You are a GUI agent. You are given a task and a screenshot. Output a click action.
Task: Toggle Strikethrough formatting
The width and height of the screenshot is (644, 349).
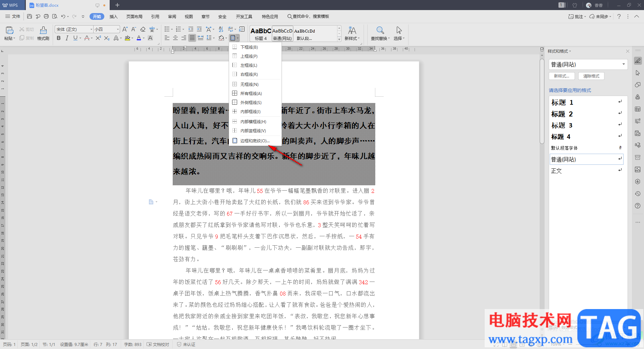coord(87,38)
